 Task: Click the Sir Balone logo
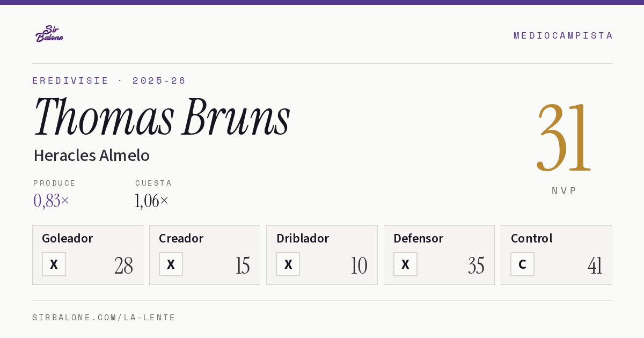[49, 34]
